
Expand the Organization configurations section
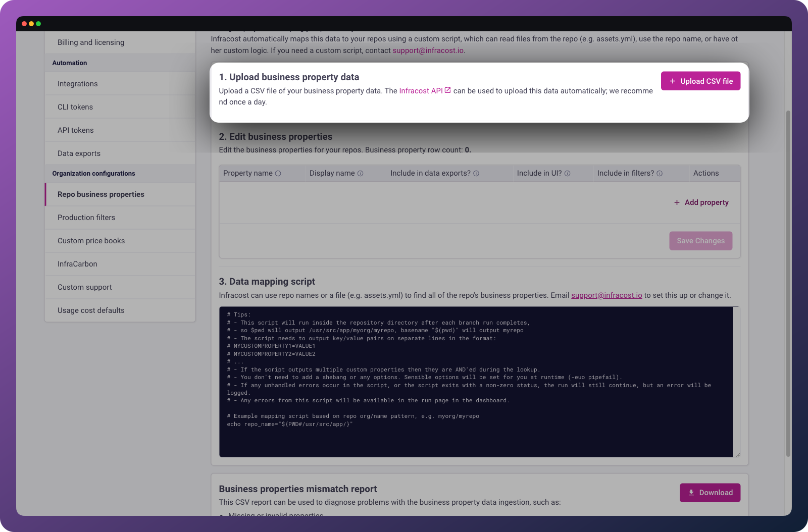coord(93,173)
